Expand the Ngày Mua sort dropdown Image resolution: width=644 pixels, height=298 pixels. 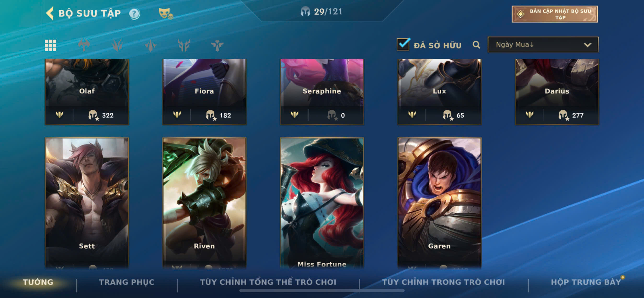point(543,45)
